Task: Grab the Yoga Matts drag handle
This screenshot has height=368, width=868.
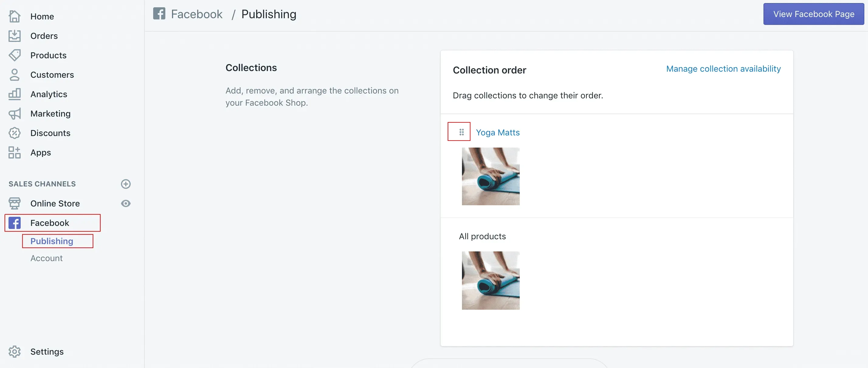Action: [461, 132]
